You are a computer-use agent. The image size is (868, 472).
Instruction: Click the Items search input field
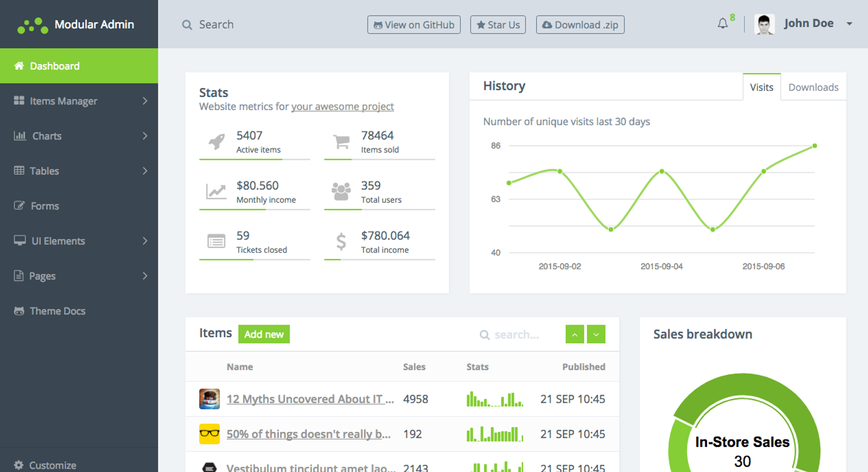click(x=517, y=335)
